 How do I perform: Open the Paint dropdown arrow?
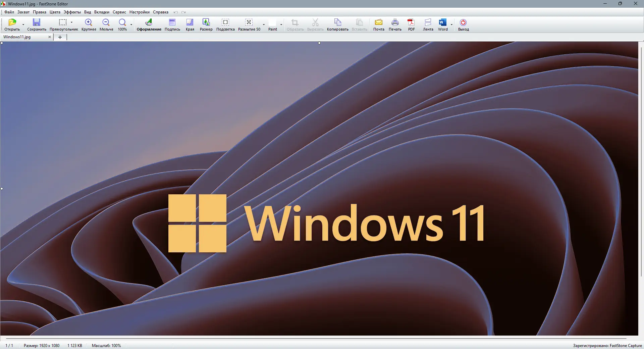[x=281, y=24]
